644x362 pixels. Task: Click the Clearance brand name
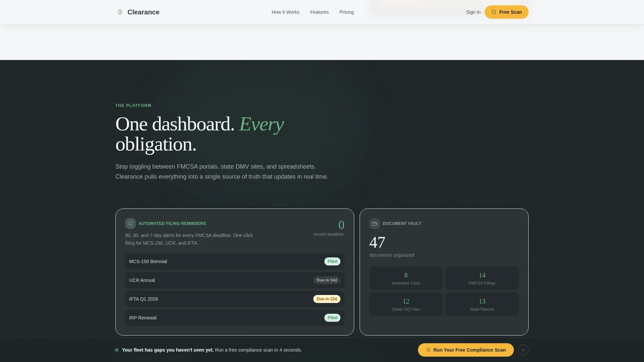[x=143, y=12]
